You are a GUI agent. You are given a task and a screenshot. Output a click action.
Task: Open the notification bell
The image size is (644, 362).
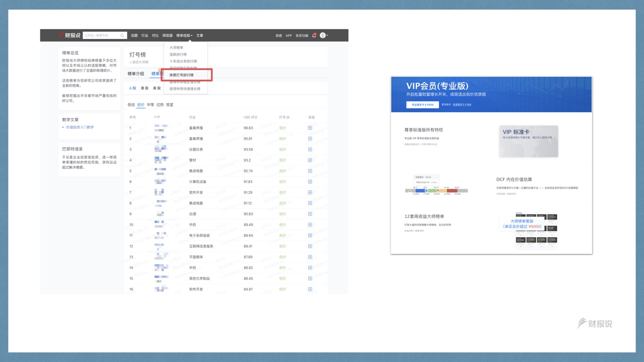(x=314, y=36)
